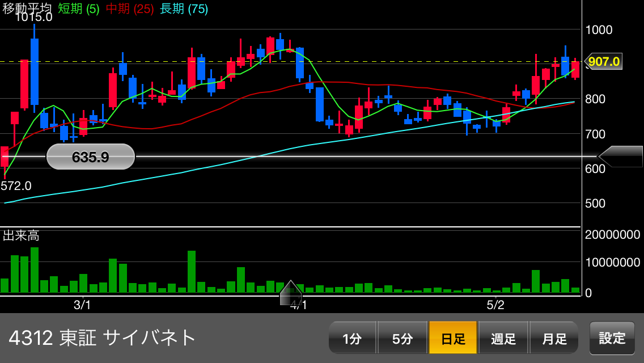
Task: Tap the 長期 (75) moving average legend
Action: [x=184, y=9]
